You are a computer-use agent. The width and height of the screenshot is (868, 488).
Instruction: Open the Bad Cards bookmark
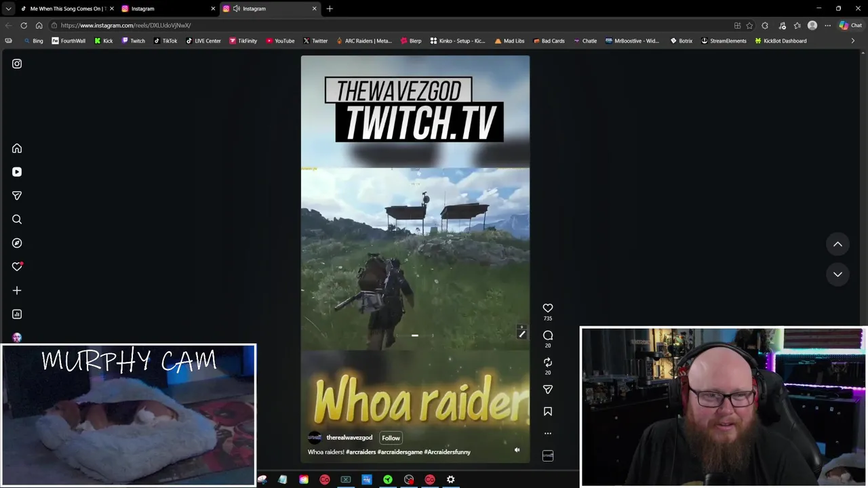[x=549, y=41]
